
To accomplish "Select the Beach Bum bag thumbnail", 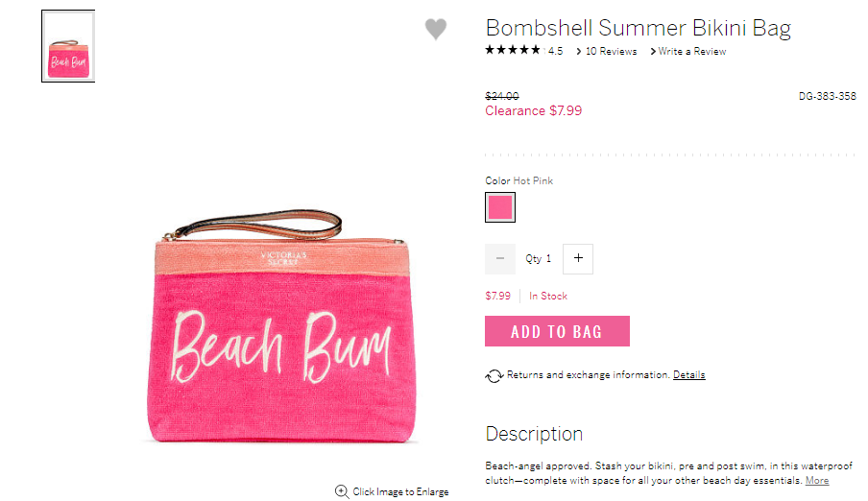I will coord(68,46).
